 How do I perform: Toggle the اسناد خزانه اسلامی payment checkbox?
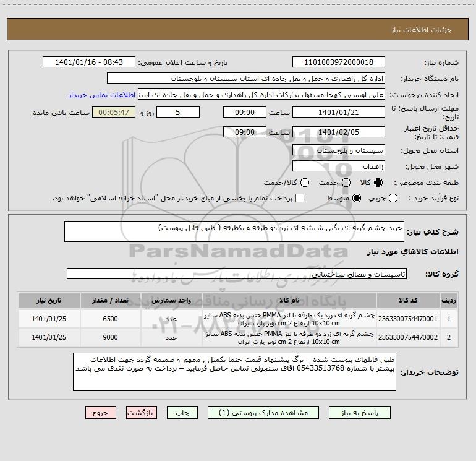click(300, 198)
